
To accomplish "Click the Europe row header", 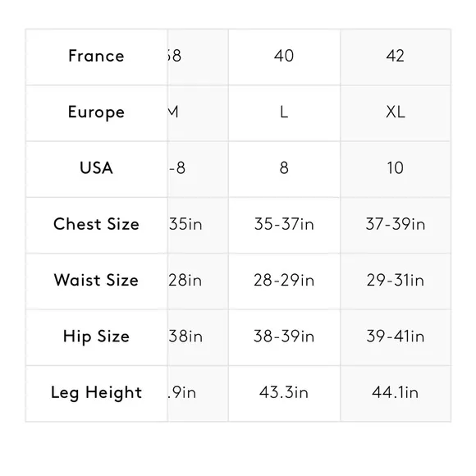I will click(x=97, y=113).
